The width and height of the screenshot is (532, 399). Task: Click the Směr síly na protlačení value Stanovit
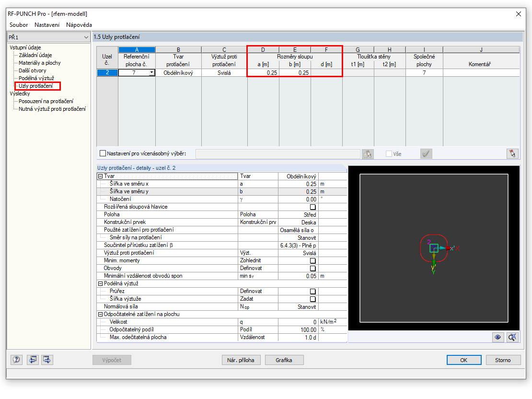298,238
